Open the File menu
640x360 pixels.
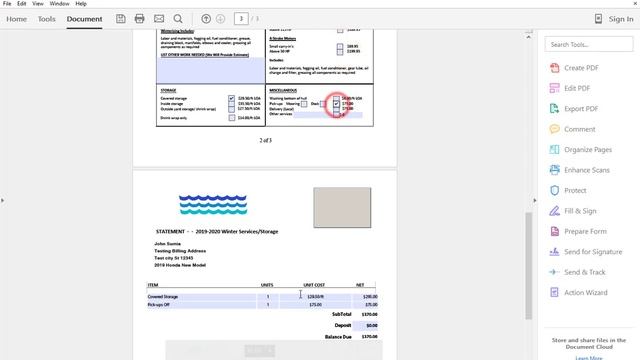click(7, 4)
